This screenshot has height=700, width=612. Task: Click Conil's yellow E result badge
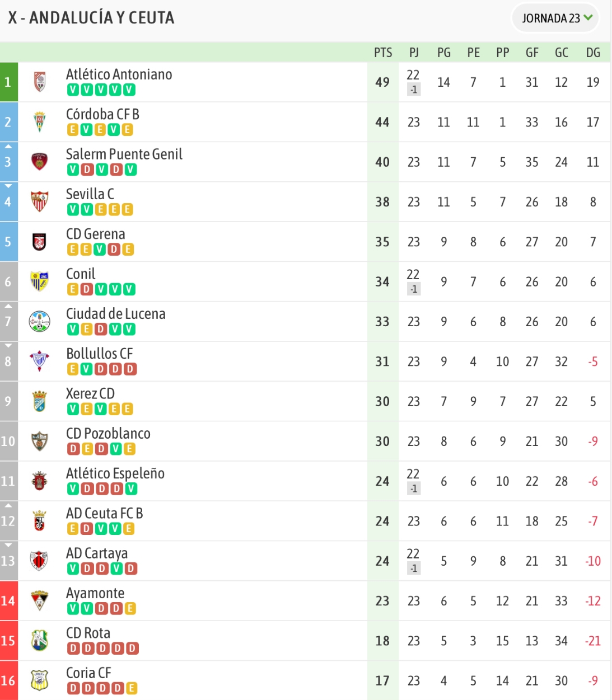click(x=73, y=289)
